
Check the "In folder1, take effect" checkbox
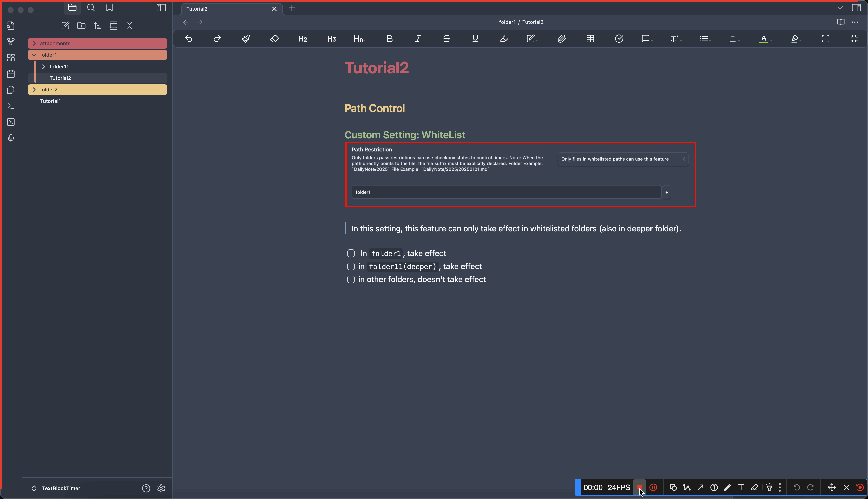pyautogui.click(x=351, y=253)
